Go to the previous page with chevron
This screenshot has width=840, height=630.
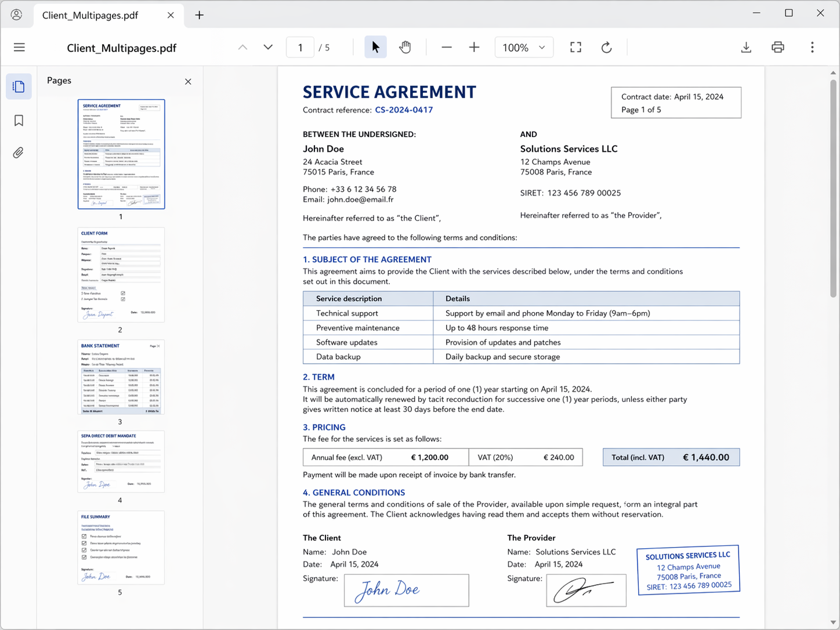click(x=242, y=47)
